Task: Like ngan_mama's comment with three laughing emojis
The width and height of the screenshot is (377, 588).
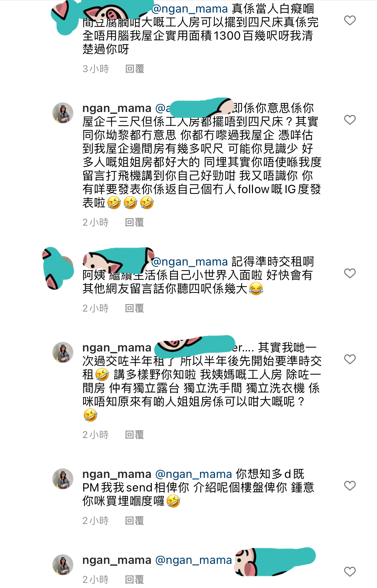Action: (350, 120)
